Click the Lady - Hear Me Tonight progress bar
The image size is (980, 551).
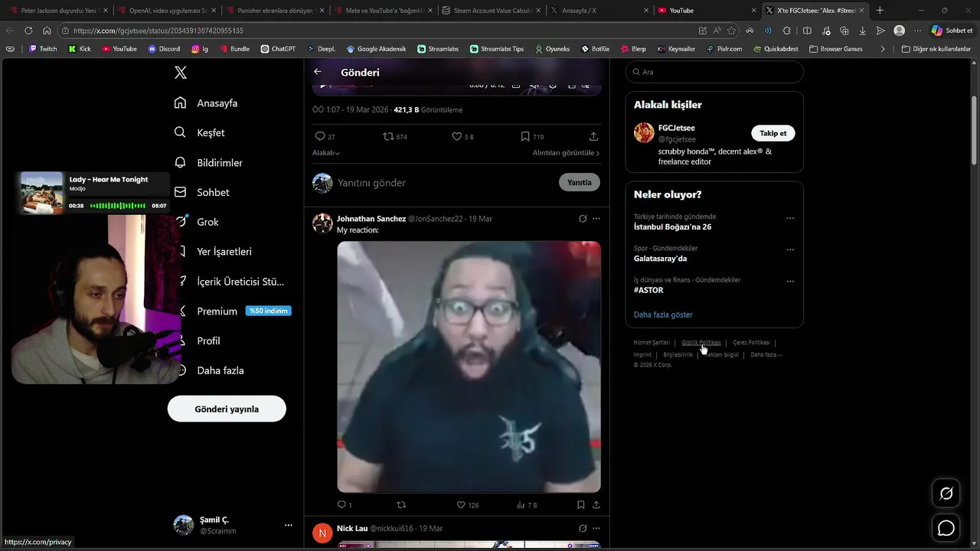pyautogui.click(x=117, y=206)
